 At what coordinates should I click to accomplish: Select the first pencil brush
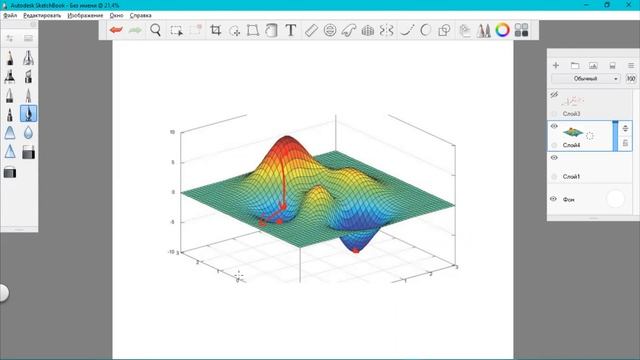[x=10, y=58]
